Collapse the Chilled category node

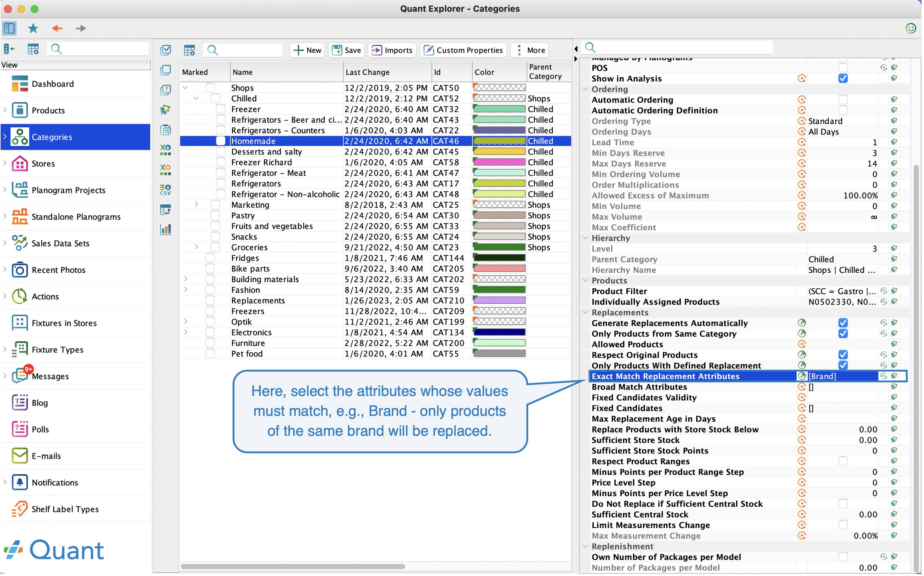pos(196,98)
